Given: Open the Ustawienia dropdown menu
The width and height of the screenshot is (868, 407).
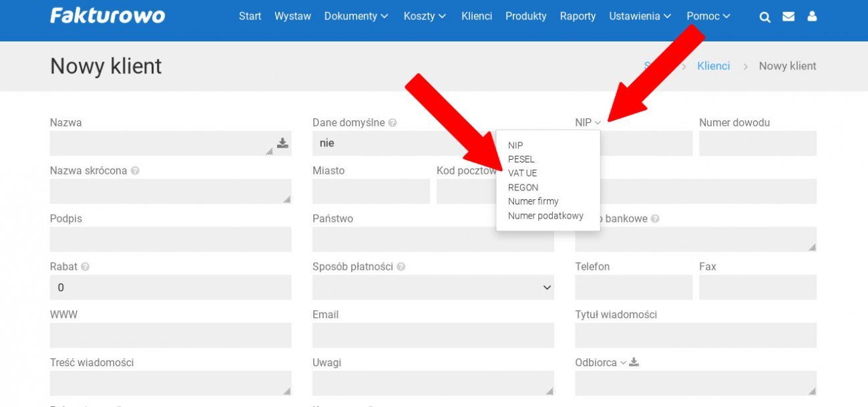Looking at the screenshot, I should [640, 16].
